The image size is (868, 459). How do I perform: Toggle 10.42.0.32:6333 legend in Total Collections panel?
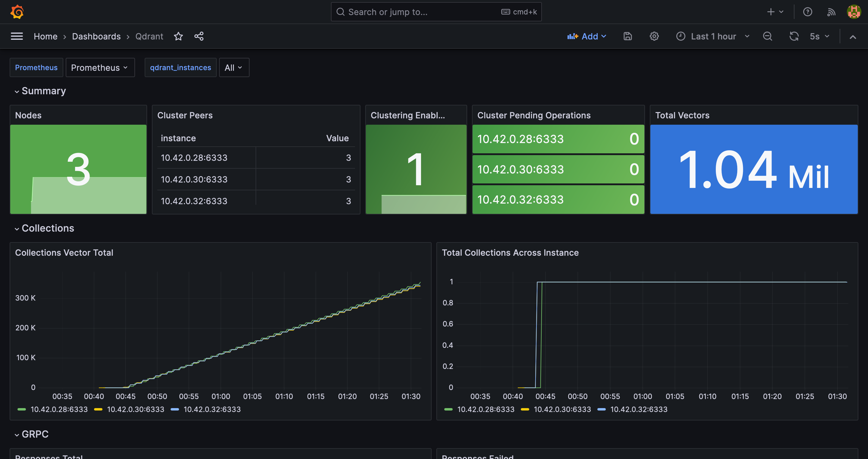click(639, 410)
